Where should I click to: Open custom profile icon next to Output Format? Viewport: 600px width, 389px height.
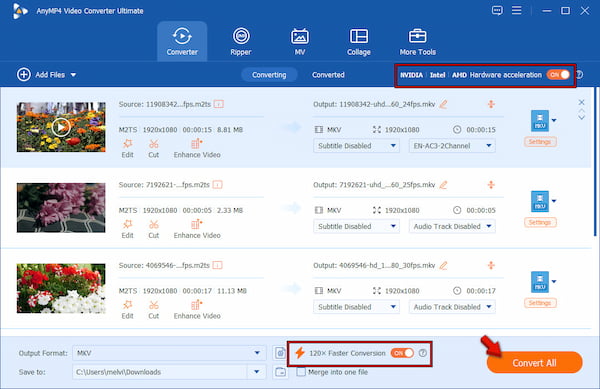[x=280, y=353]
